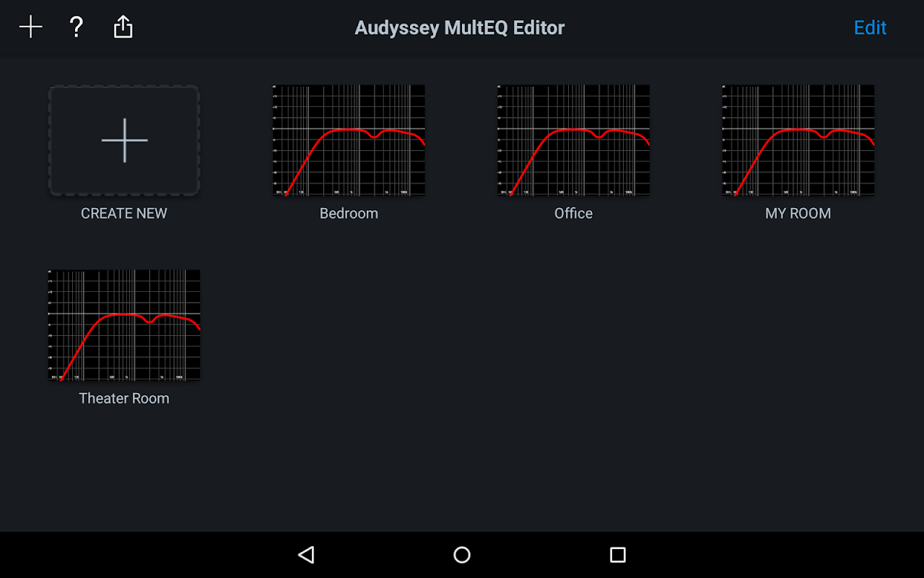
Task: Open help via the question mark icon
Action: click(x=76, y=27)
